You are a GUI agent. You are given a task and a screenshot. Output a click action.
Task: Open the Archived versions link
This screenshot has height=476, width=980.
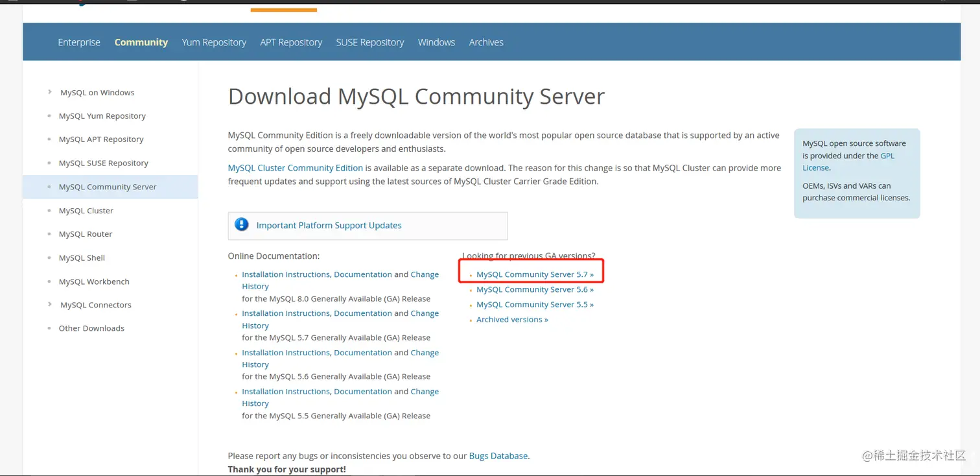click(x=512, y=319)
